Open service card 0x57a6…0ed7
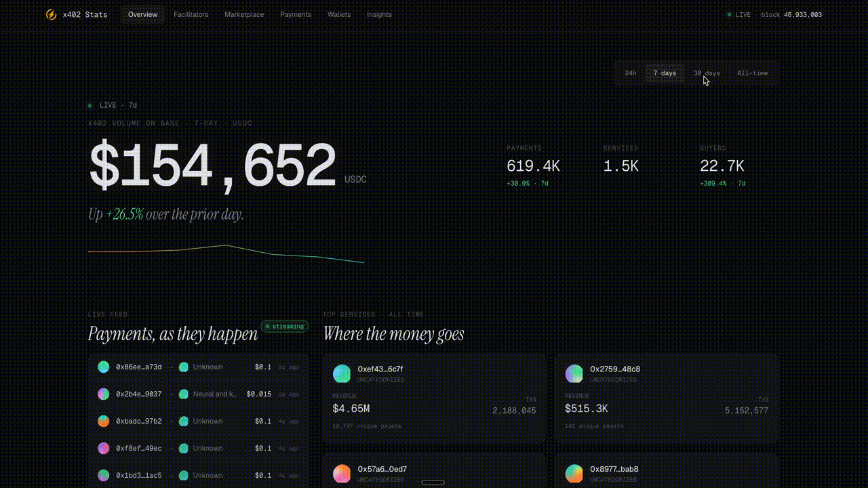Image resolution: width=868 pixels, height=488 pixels. 434,470
